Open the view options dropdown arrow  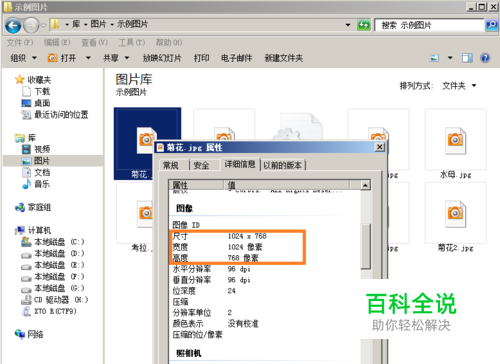pos(450,58)
